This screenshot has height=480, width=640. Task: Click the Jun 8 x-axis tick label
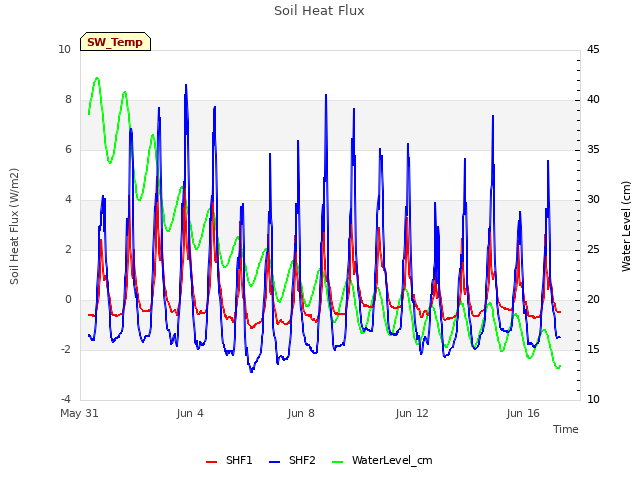(x=301, y=413)
